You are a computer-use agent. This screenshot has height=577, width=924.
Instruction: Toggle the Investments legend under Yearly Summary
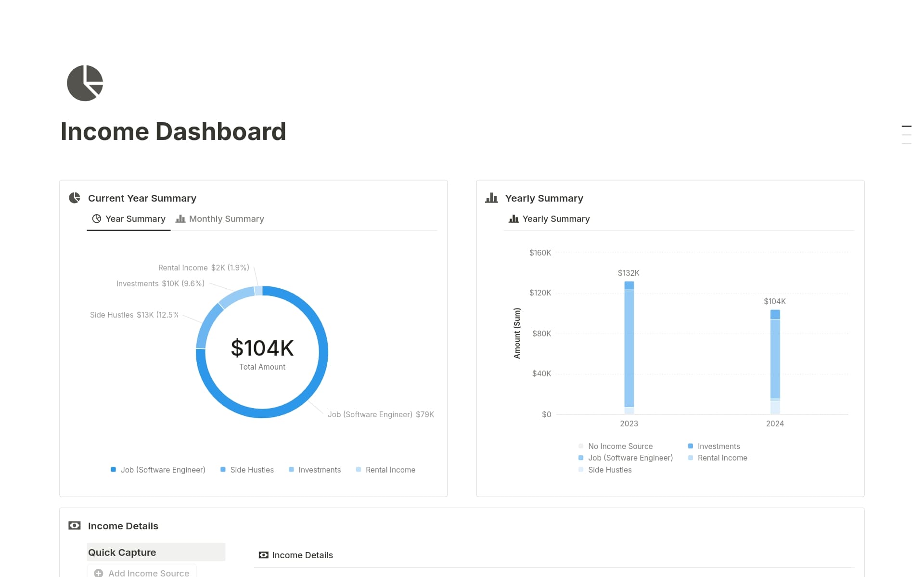[x=714, y=446]
